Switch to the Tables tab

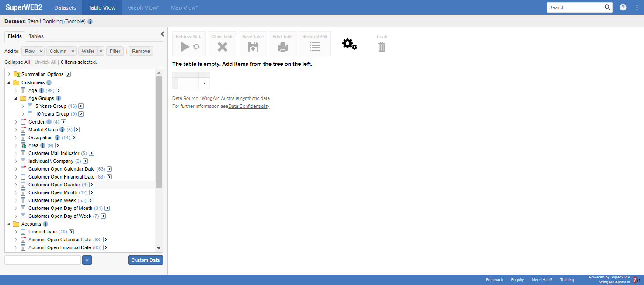tap(36, 36)
